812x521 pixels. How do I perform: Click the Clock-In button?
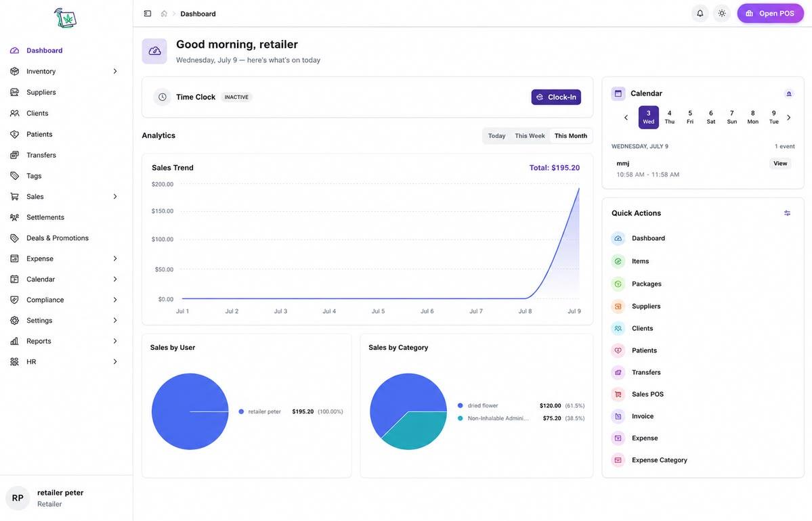(x=555, y=97)
